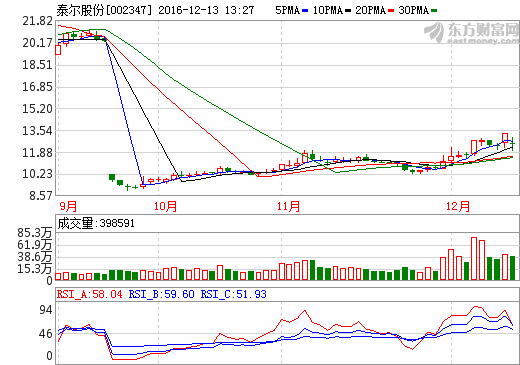
Task: Click the 15.20 price axis label
Action: (x=38, y=109)
